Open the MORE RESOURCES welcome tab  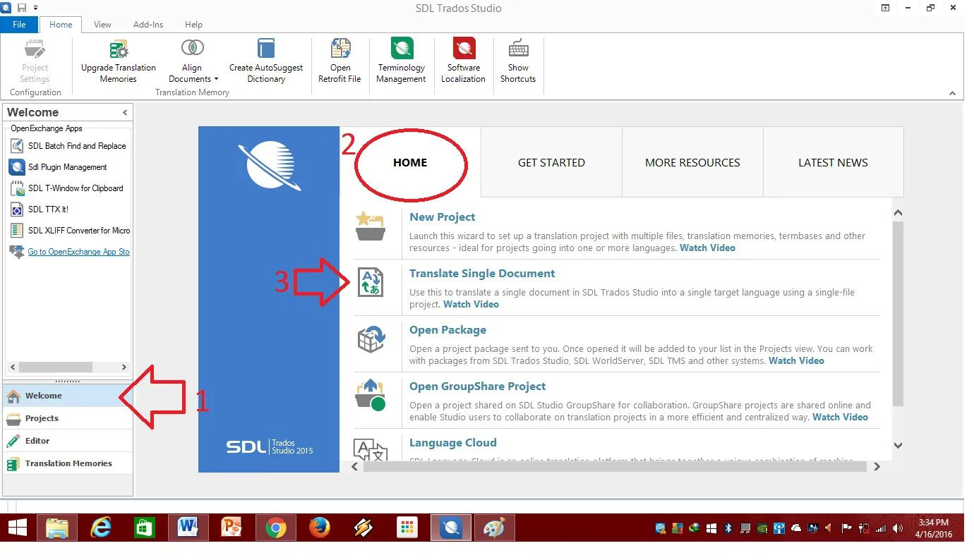[692, 162]
